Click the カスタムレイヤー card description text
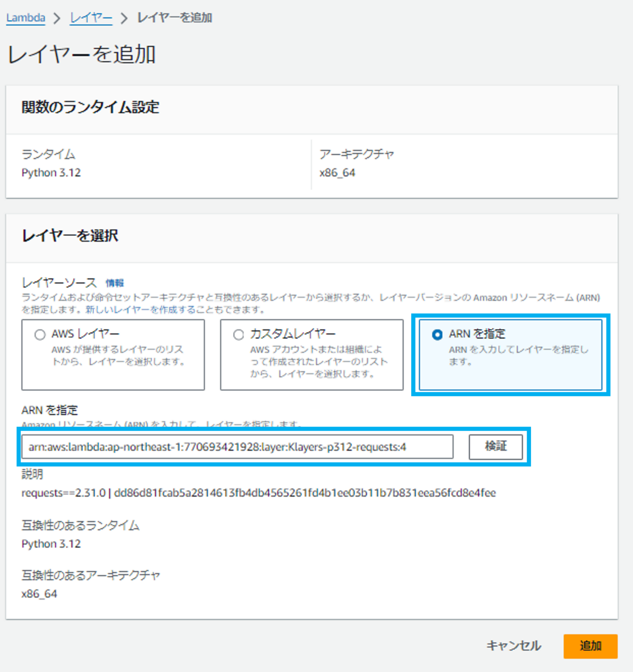This screenshot has height=672, width=633. point(318,361)
